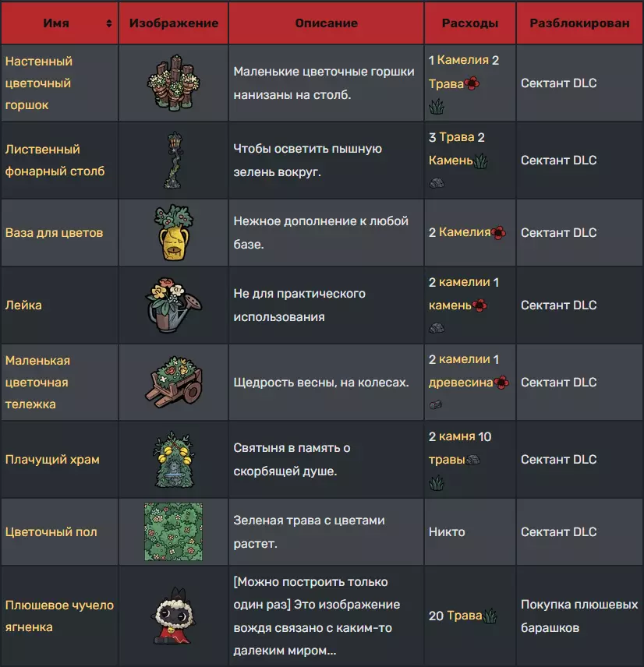Click the wall flower pot image
Viewport: 644px width, 667px height.
(173, 83)
